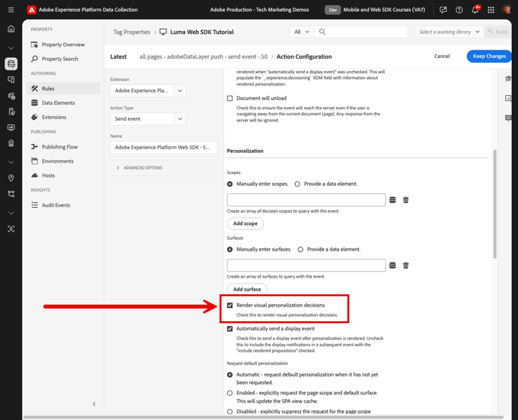Expand the first rail chevron below Home
Image resolution: width=518 pixels, height=420 pixels.
(x=11, y=48)
